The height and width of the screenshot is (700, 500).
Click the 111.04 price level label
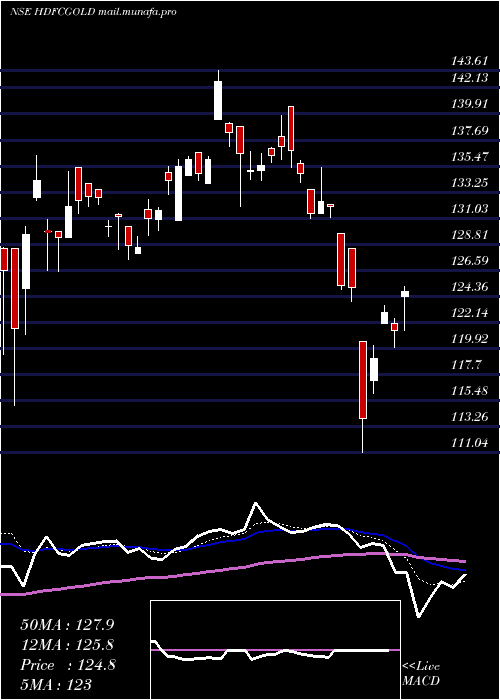point(469,443)
